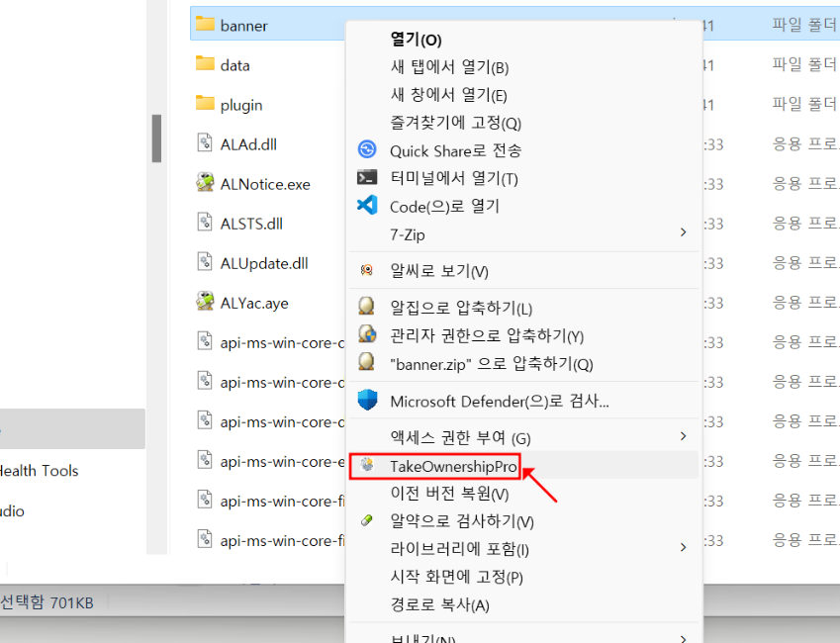Click the 관리자 권한으로 압축하기 icon
The image size is (840, 643).
pyautogui.click(x=367, y=333)
